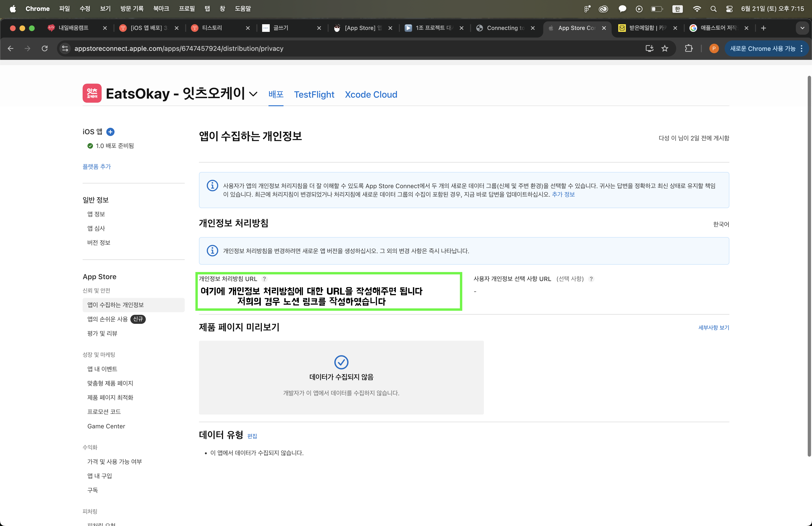Open macOS Control Center icon in menu bar
812x526 pixels.
point(729,9)
